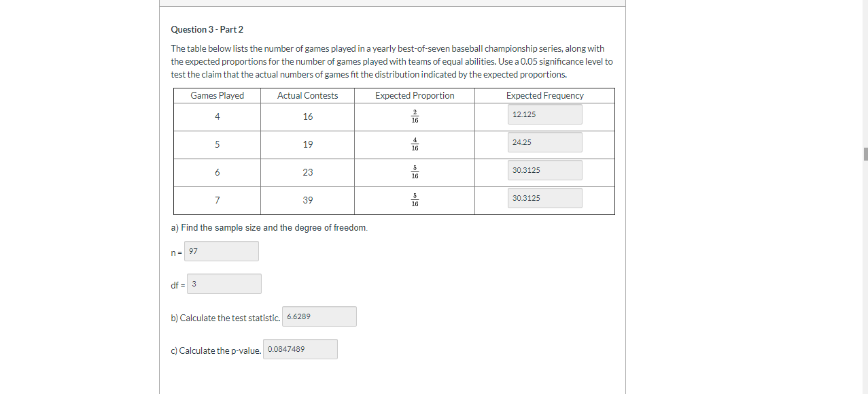Click the 2/16 proportion cell
868x394 pixels.
(414, 116)
